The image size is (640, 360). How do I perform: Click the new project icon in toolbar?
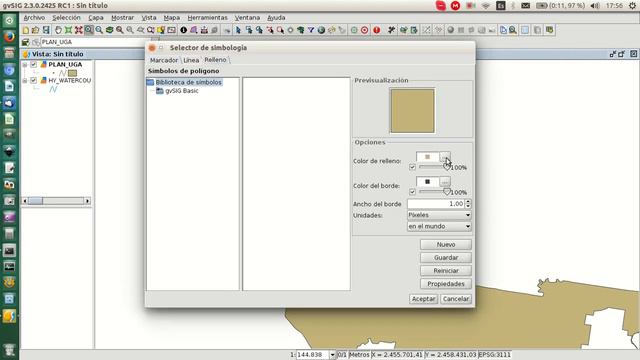[26, 30]
